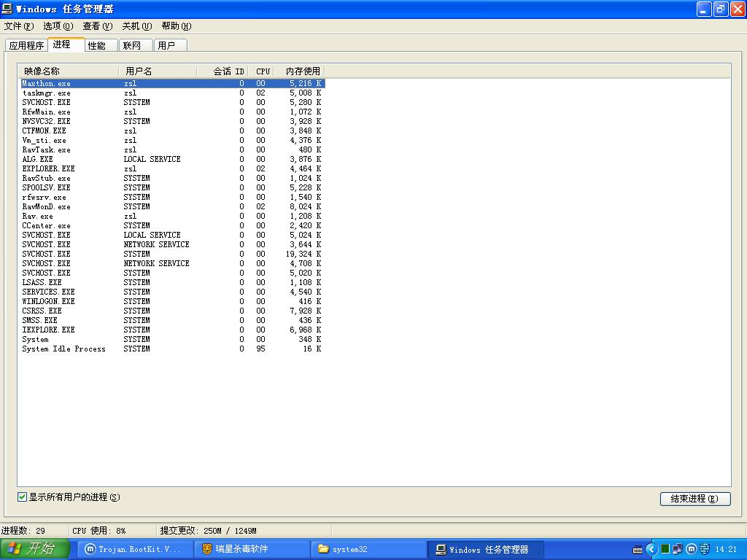Open the system32 folder taskbar button

tap(369, 549)
